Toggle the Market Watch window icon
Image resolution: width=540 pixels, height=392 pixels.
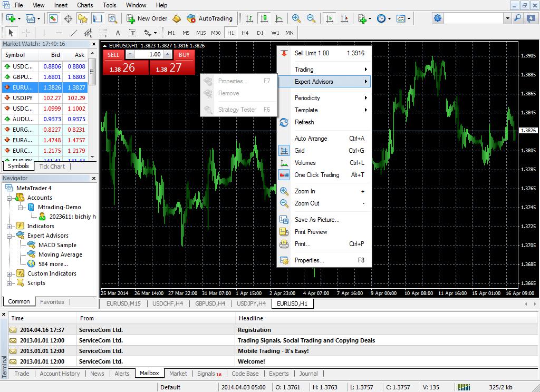click(x=53, y=18)
